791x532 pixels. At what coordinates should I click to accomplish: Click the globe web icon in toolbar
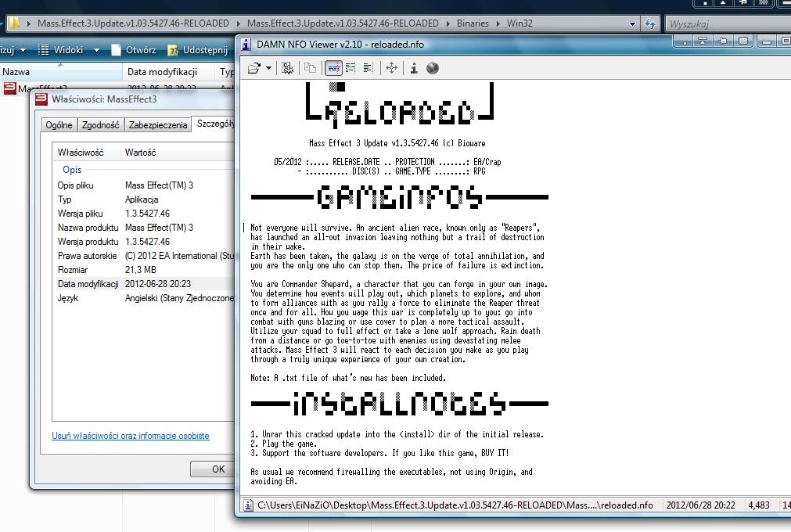[x=433, y=68]
